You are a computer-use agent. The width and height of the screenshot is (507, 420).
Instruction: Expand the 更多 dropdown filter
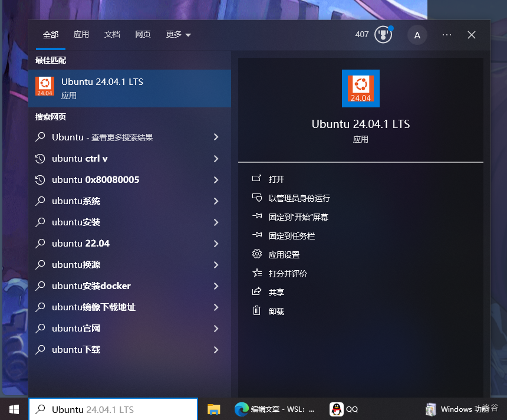tap(178, 35)
